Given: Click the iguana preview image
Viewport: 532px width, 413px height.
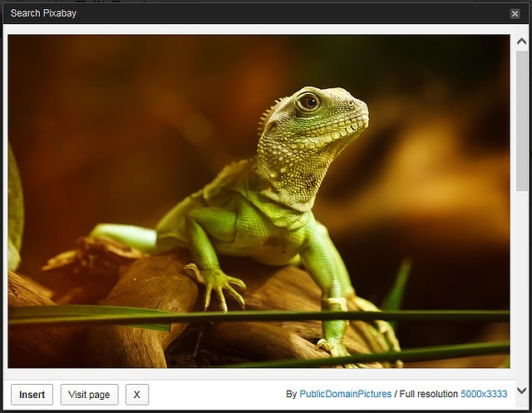Looking at the screenshot, I should (x=259, y=201).
